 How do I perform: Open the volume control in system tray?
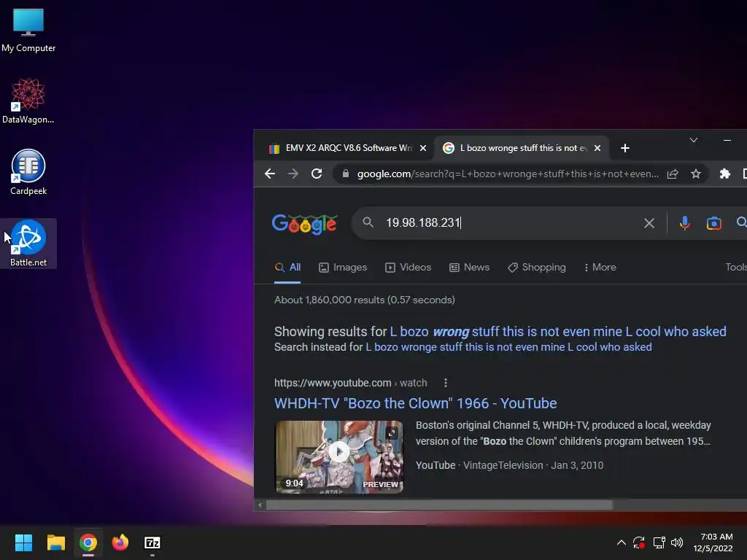coord(676,542)
